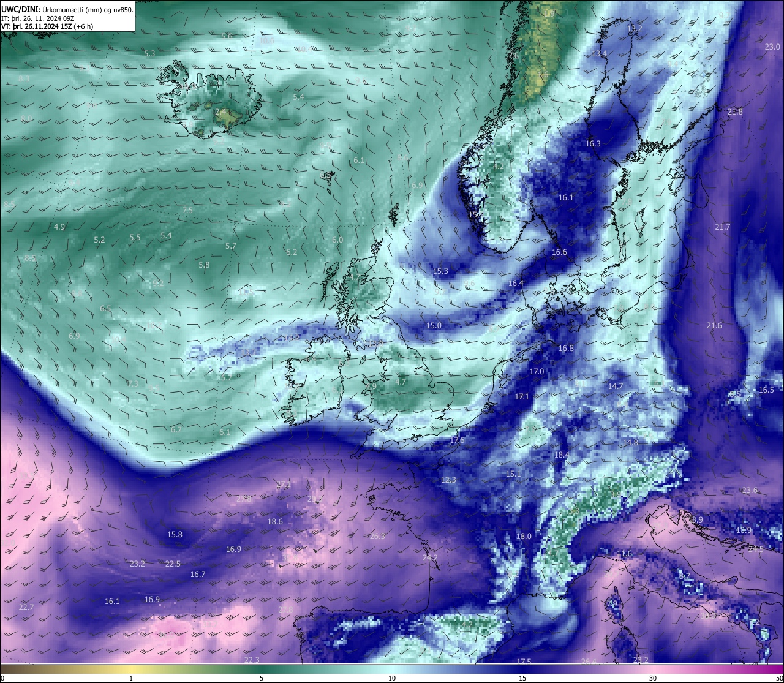Click the 7.6 value label
784x683 pixels.
513,55
